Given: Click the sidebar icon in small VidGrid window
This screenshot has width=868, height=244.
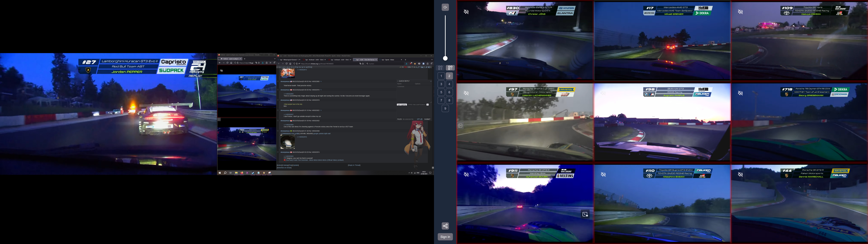Looking at the screenshot, I should coord(219,119).
